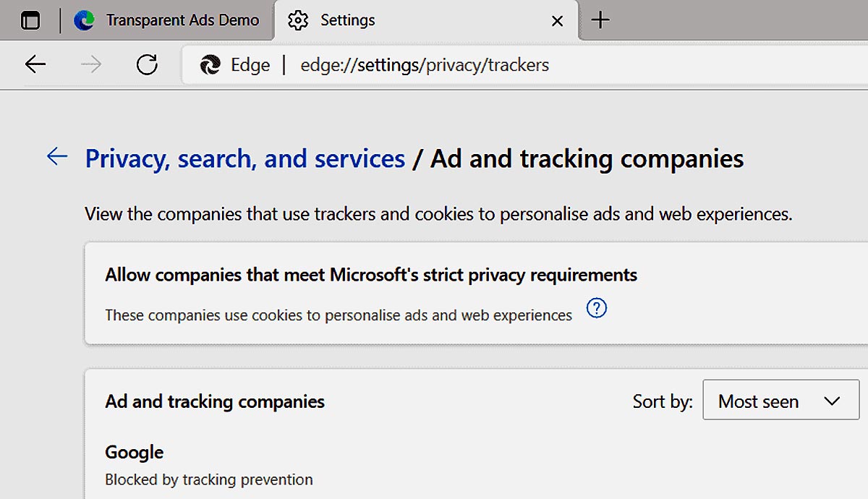Viewport: 868px width, 499px height.
Task: Click the blue back arrow beside Privacy heading
Action: pyautogui.click(x=57, y=156)
